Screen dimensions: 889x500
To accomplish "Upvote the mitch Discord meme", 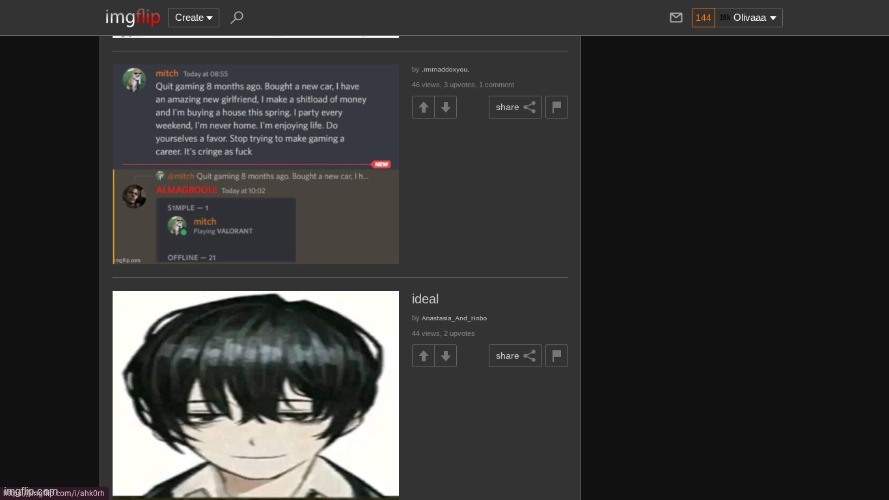I will (x=423, y=107).
